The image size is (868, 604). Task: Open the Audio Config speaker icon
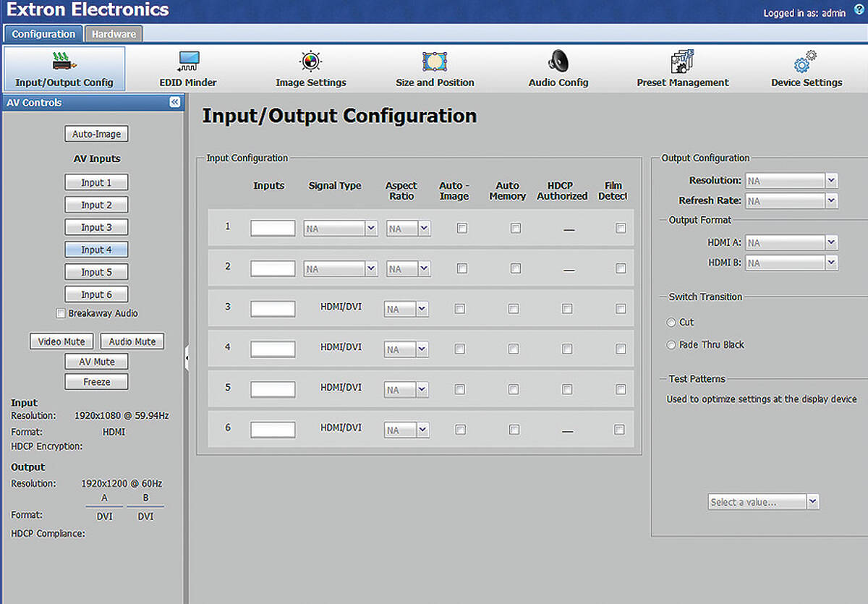pos(558,61)
